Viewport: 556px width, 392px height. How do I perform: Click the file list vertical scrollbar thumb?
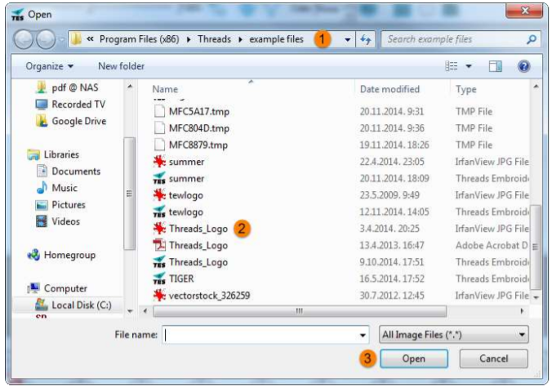pyautogui.click(x=535, y=247)
